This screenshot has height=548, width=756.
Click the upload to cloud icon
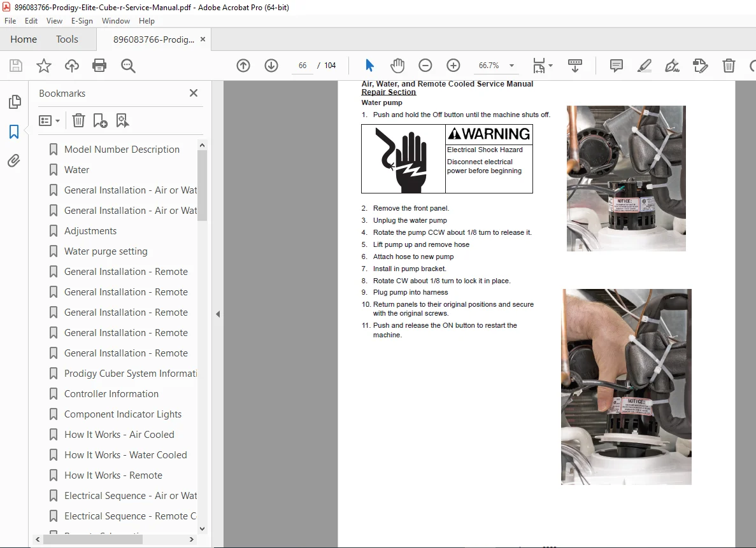point(72,66)
